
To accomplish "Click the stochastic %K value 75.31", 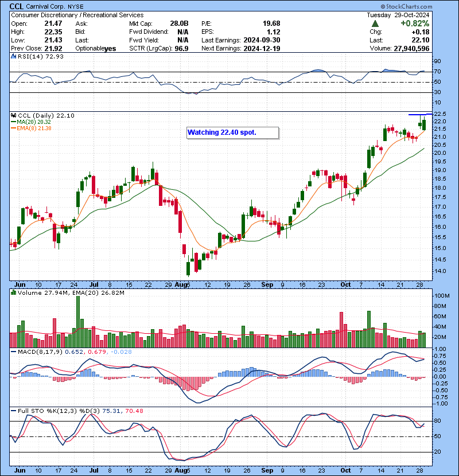I will [111, 411].
